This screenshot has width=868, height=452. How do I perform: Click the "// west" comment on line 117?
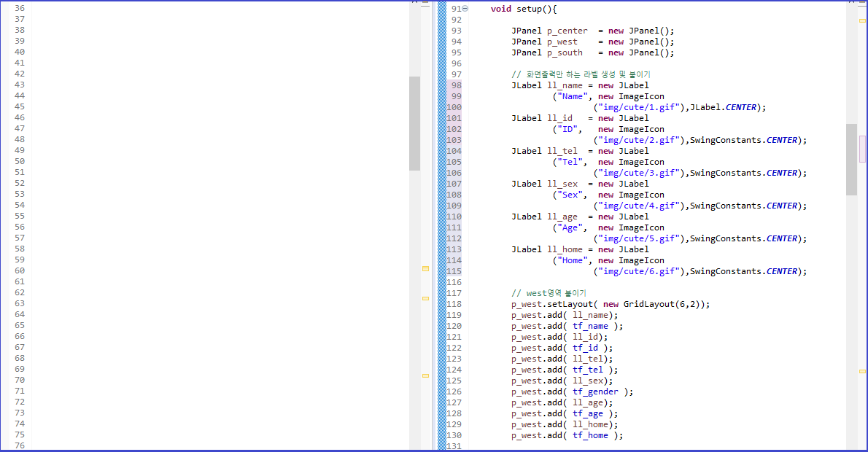tap(549, 293)
